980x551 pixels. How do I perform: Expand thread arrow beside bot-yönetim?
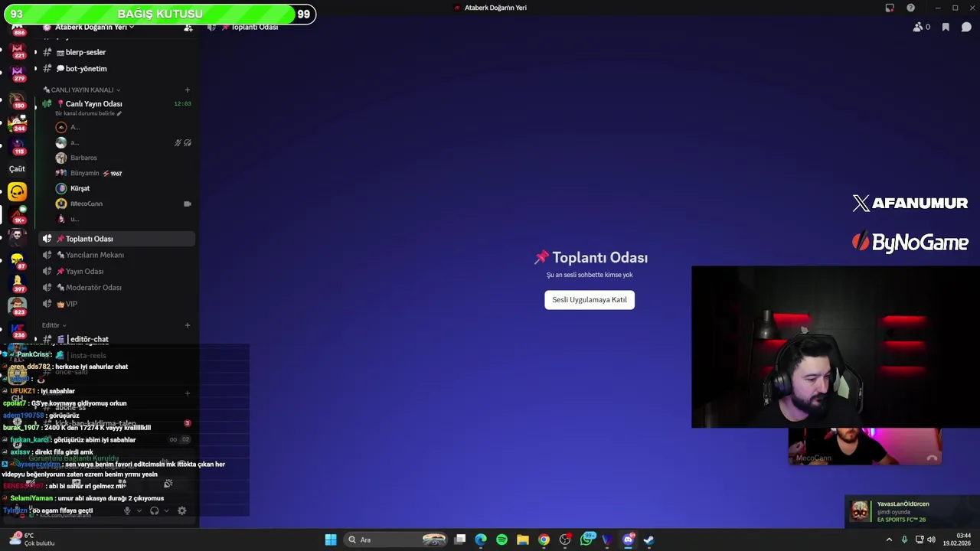click(34, 68)
